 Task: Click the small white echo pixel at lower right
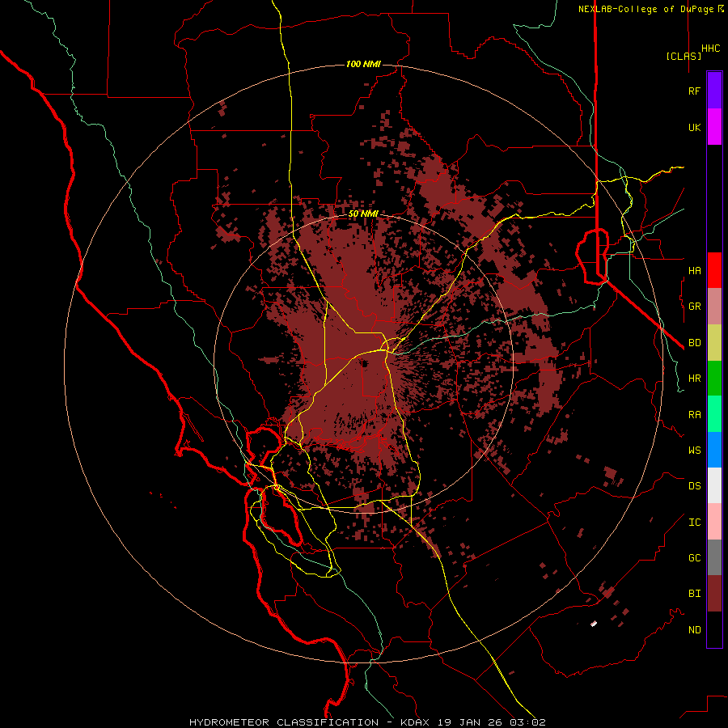[594, 624]
